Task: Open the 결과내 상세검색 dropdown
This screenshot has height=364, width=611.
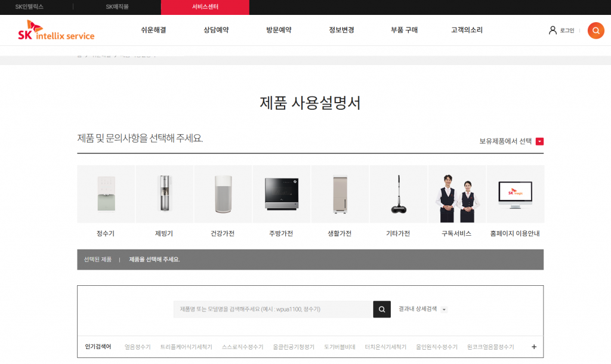Action: pos(424,309)
